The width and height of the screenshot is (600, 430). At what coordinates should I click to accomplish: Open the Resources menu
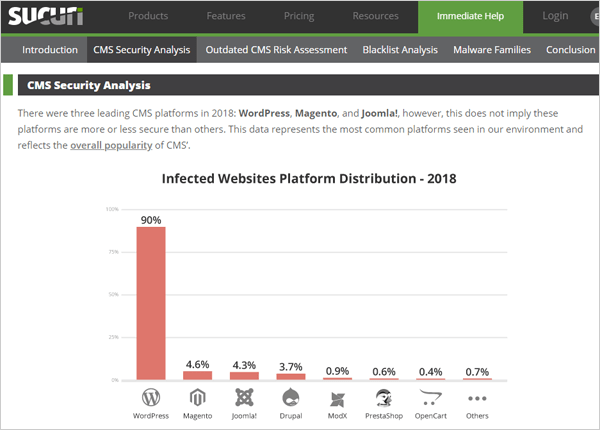375,16
